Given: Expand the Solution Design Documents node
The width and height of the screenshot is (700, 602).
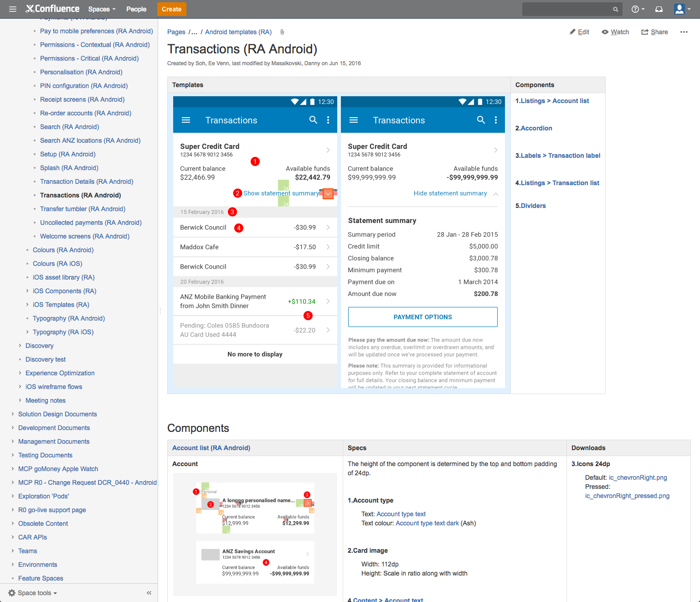Looking at the screenshot, I should [13, 414].
